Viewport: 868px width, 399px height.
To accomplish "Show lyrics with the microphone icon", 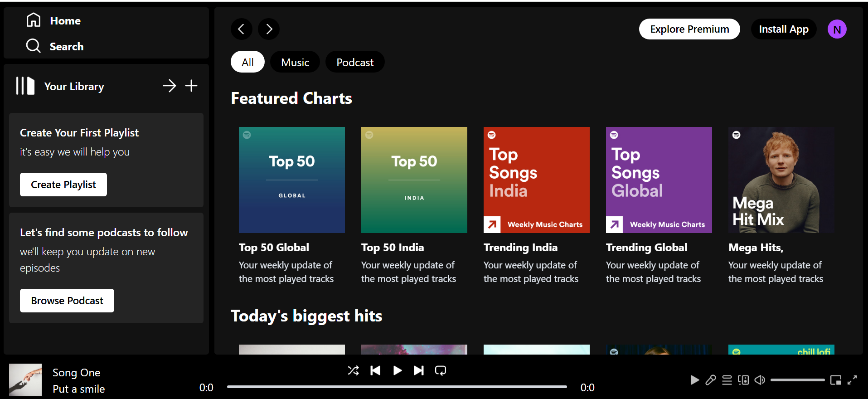I will tap(711, 380).
